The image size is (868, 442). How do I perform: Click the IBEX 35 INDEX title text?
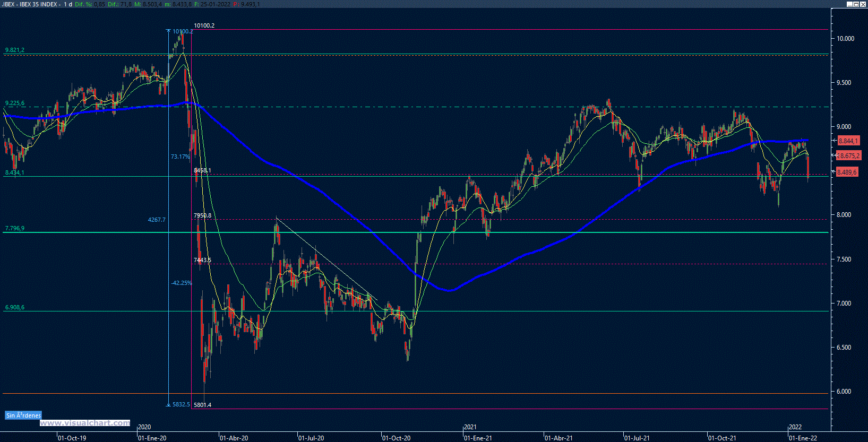[x=38, y=4]
